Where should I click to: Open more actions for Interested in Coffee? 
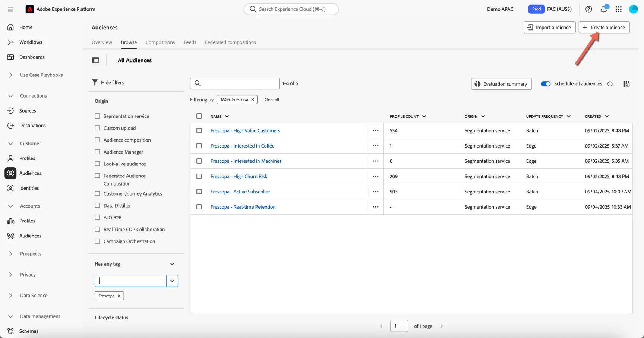coord(375,146)
